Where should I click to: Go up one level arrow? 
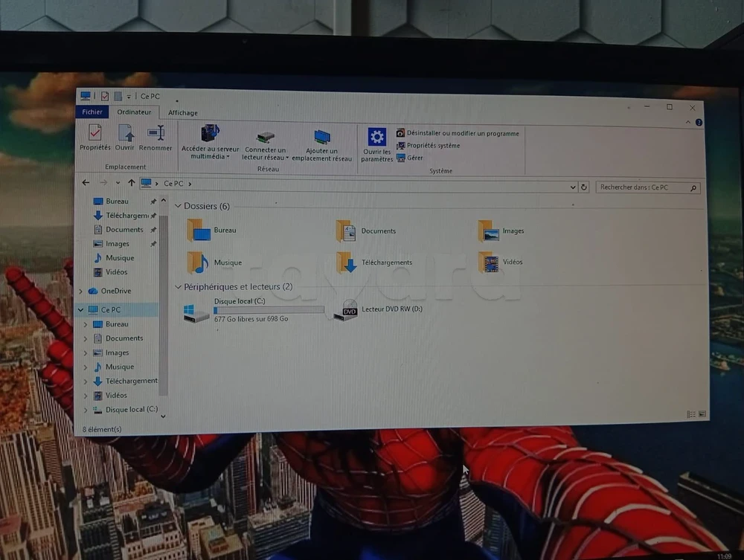click(x=132, y=182)
